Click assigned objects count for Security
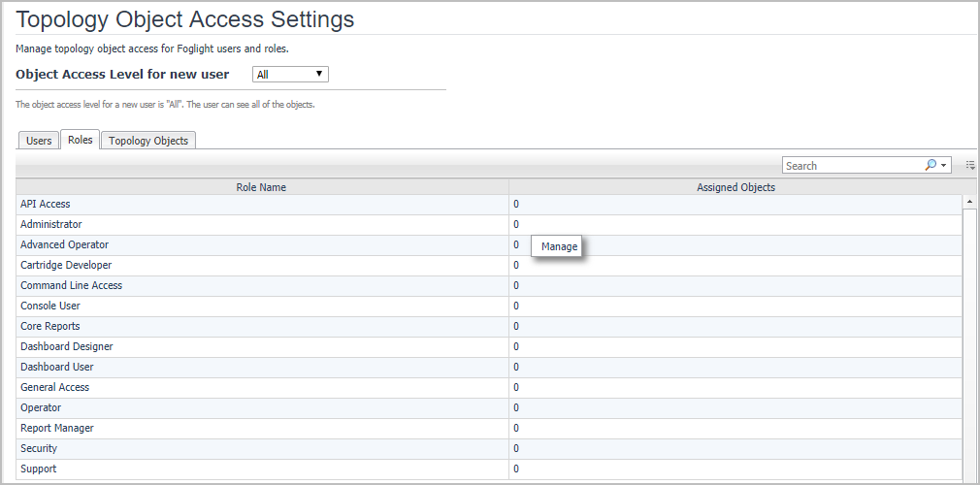The width and height of the screenshot is (980, 485). [516, 449]
